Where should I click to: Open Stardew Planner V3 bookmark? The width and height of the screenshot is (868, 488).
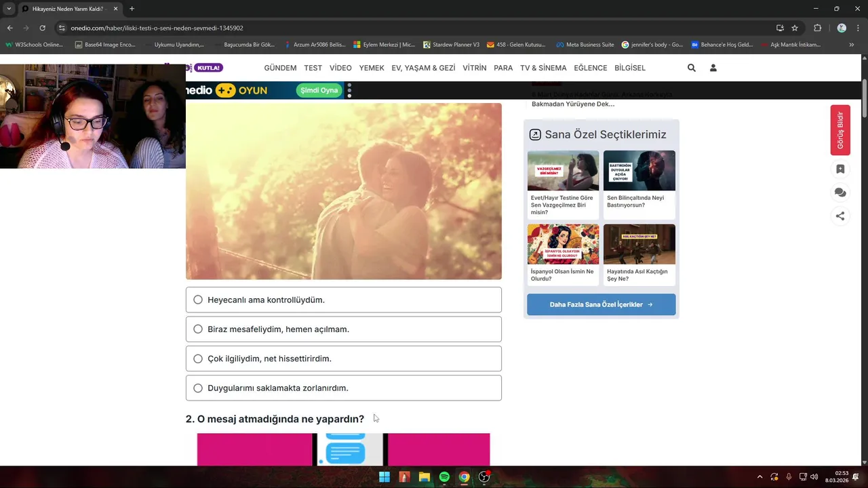point(451,45)
